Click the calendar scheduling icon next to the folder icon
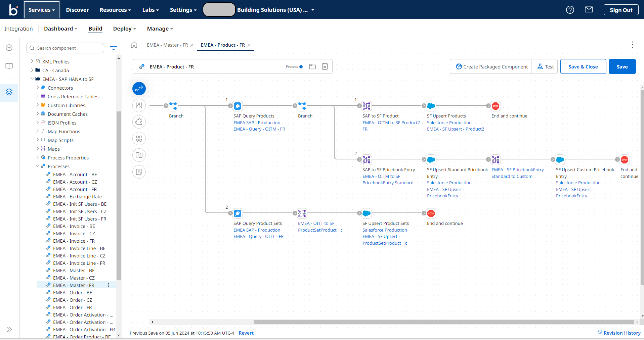This screenshot has height=340, width=644. (x=325, y=66)
